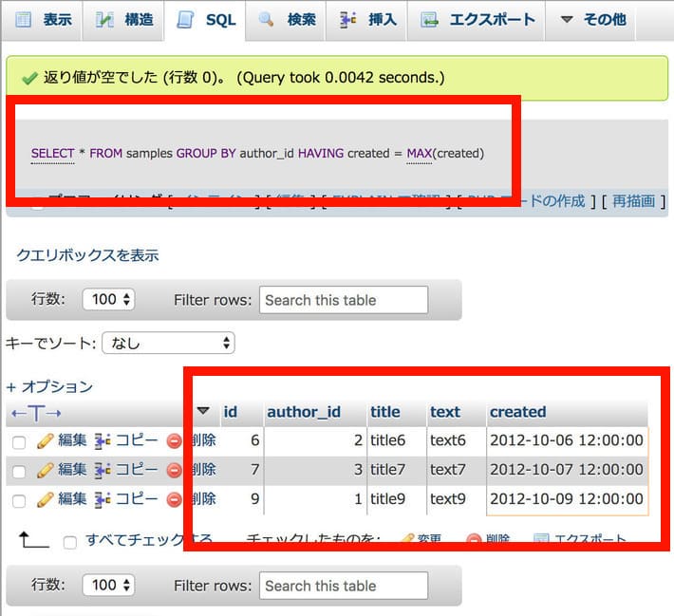Click the pencil edit icon for row id 6

pos(45,440)
